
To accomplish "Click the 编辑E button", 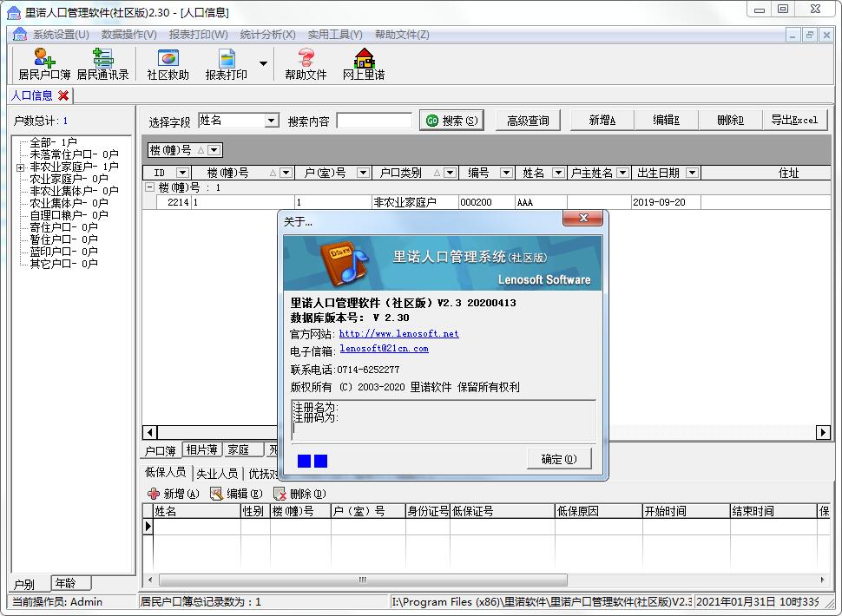I will (666, 121).
